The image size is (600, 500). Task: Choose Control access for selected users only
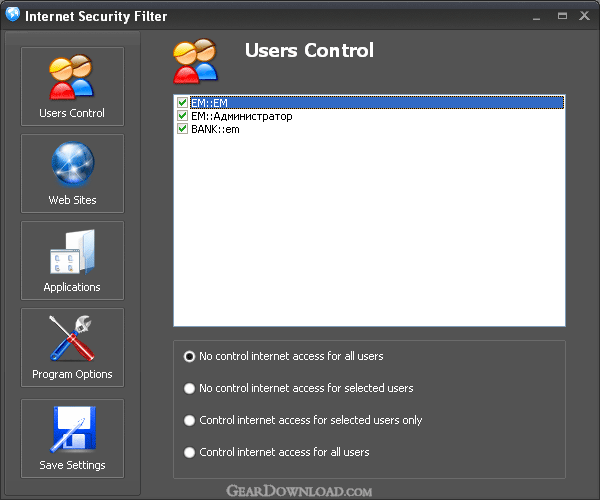click(x=189, y=420)
